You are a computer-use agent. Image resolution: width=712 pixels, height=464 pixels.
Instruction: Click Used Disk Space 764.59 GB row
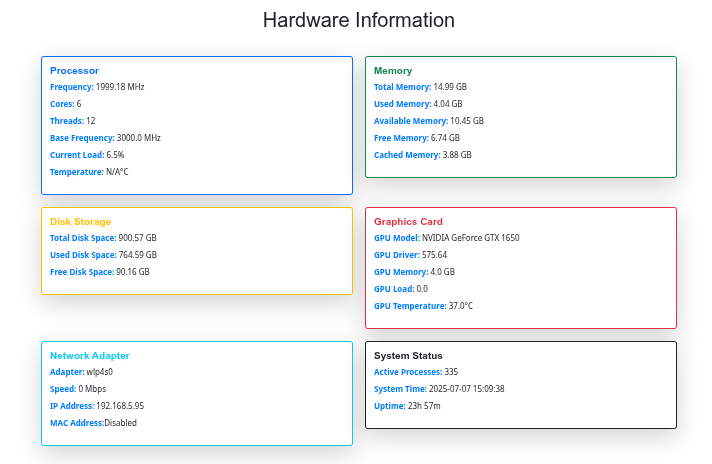click(104, 255)
